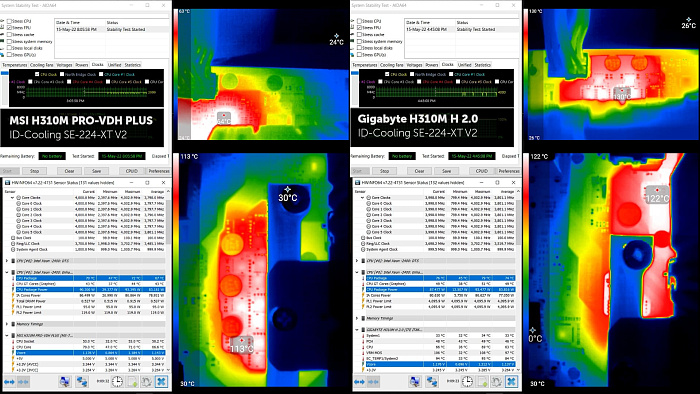
Task: Click the clock timer icon in left HWiNFO window
Action: [117, 382]
